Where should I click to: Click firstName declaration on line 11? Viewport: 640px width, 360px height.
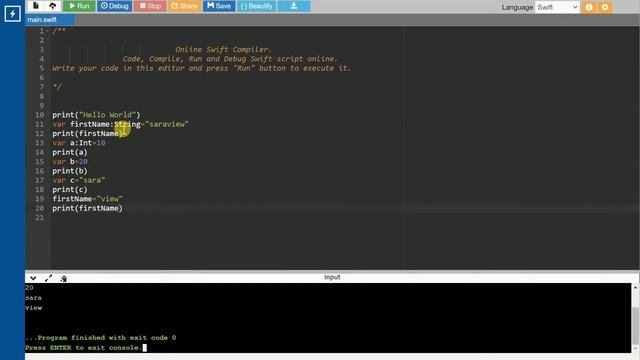[x=120, y=124]
